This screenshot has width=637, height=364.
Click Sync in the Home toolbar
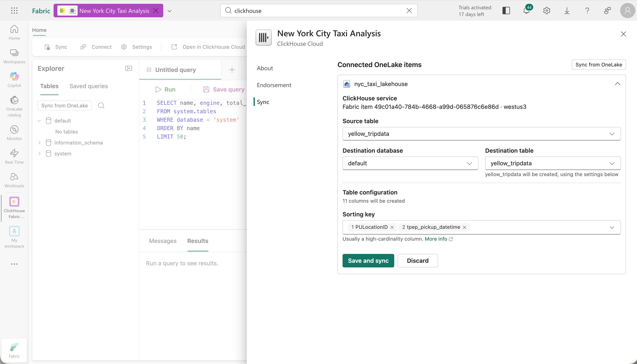tap(56, 47)
